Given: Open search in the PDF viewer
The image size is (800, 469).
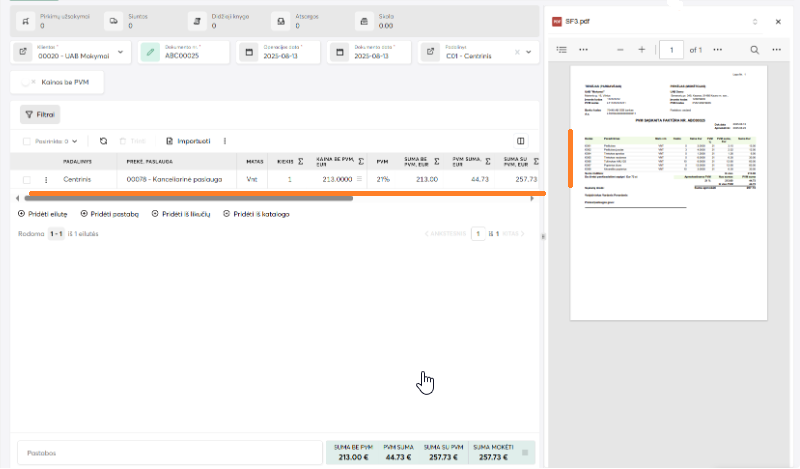Looking at the screenshot, I should point(755,49).
